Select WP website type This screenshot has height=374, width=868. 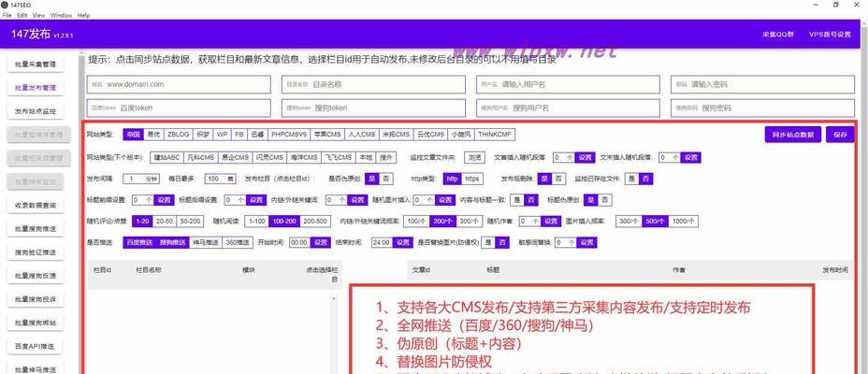point(222,135)
